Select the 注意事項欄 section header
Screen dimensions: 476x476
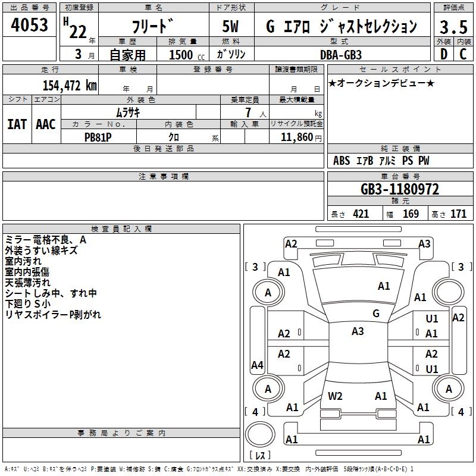pyautogui.click(x=163, y=177)
